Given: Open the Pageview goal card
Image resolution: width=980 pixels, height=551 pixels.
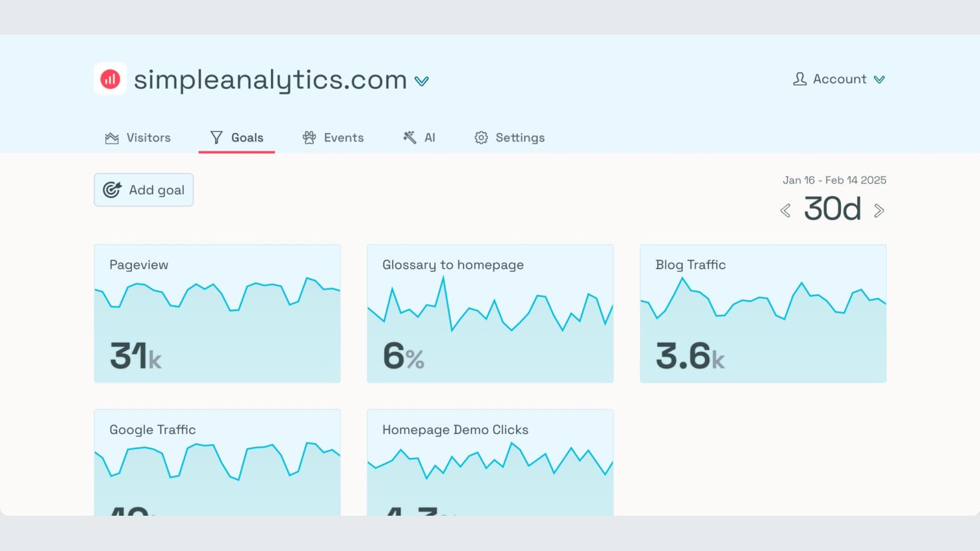Looking at the screenshot, I should coord(217,313).
